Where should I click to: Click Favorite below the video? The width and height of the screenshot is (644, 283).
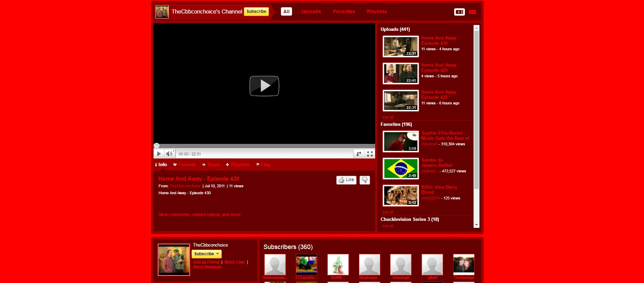(x=185, y=165)
